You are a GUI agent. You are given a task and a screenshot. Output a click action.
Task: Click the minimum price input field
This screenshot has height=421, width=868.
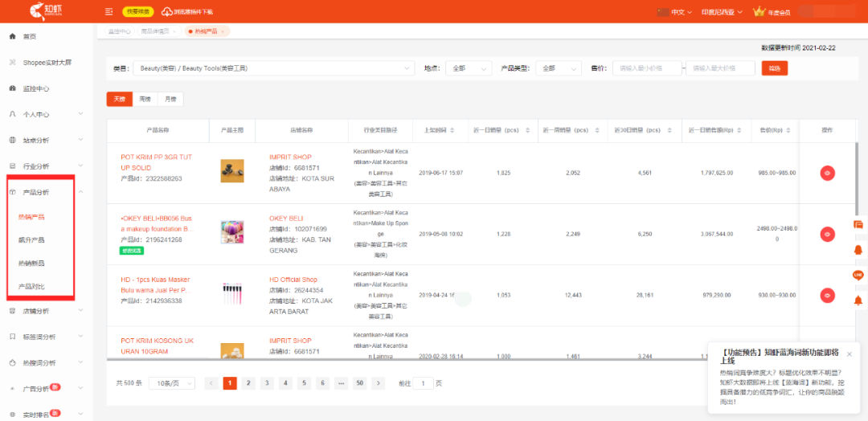[x=647, y=68]
